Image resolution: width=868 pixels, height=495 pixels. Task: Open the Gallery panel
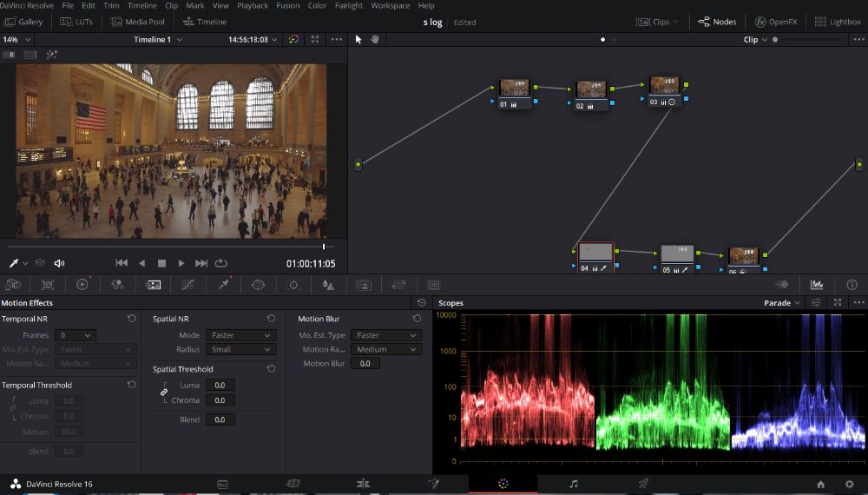[23, 22]
